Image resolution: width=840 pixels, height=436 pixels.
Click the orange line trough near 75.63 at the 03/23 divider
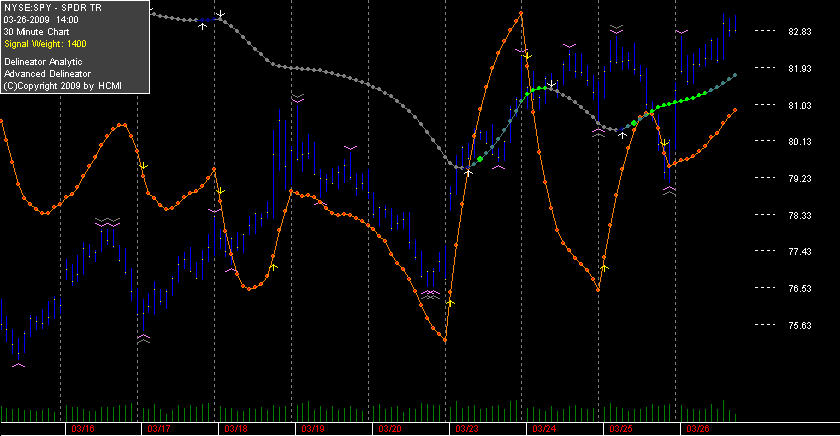(x=445, y=340)
